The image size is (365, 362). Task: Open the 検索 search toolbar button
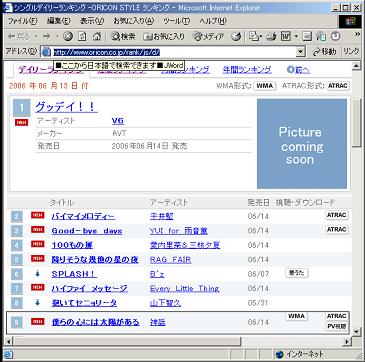pos(123,36)
